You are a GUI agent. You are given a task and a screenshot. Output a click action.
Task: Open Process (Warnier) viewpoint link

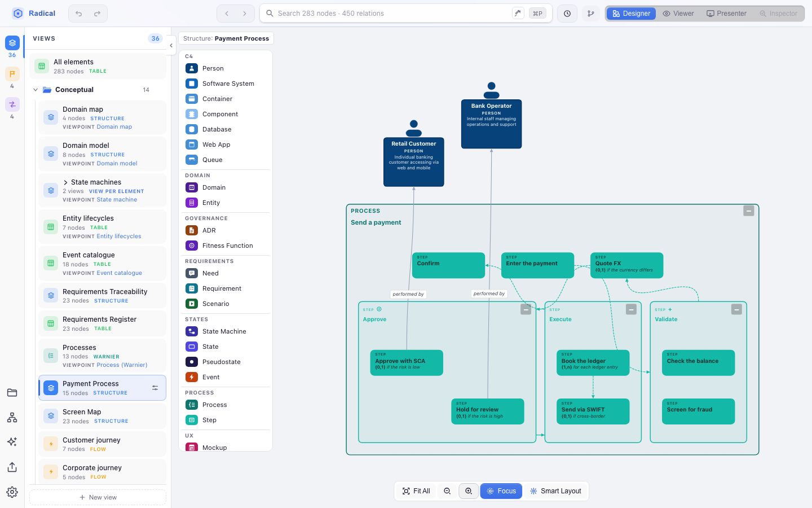tap(122, 365)
